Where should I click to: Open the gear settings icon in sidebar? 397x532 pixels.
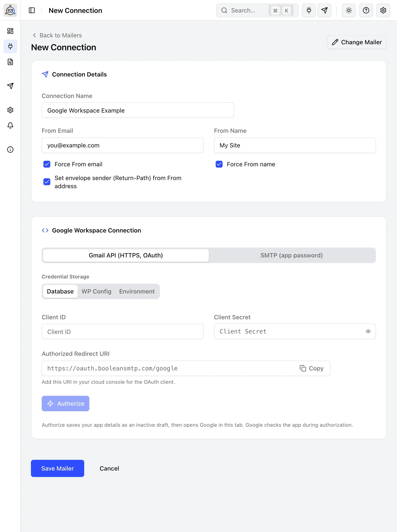coord(10,110)
